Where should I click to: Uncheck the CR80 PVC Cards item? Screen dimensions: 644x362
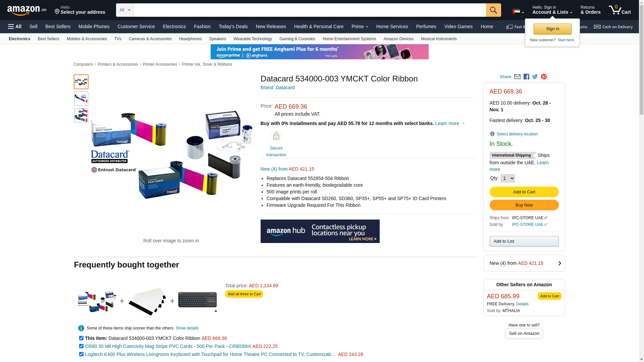[x=81, y=346]
